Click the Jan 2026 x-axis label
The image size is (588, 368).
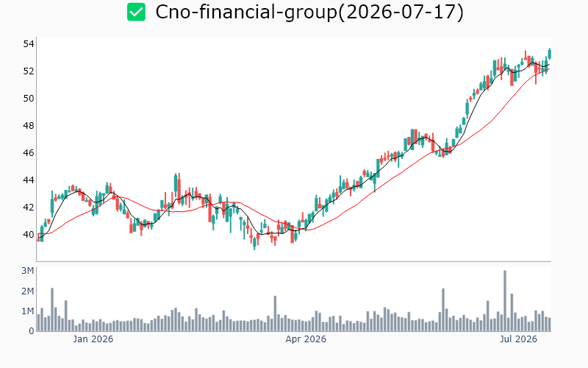[x=93, y=339]
